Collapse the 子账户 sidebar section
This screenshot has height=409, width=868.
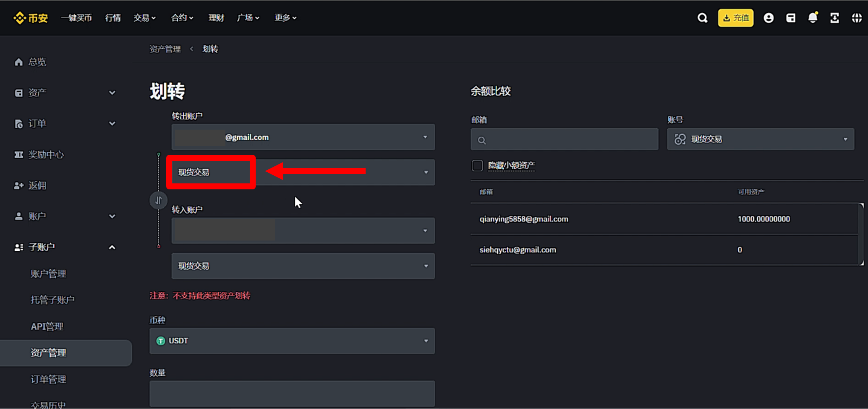point(112,247)
